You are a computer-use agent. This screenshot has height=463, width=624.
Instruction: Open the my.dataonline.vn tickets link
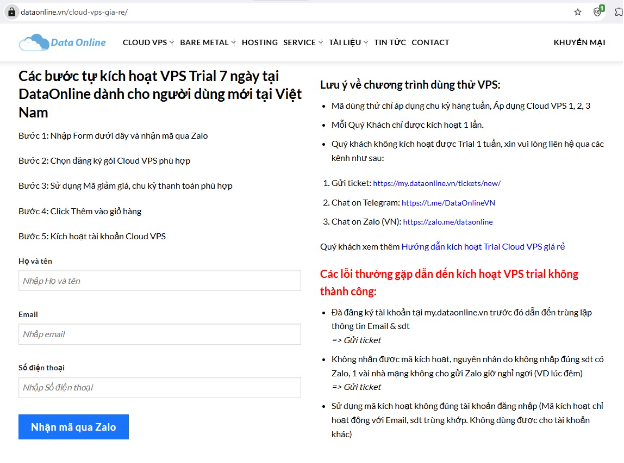[x=437, y=183]
